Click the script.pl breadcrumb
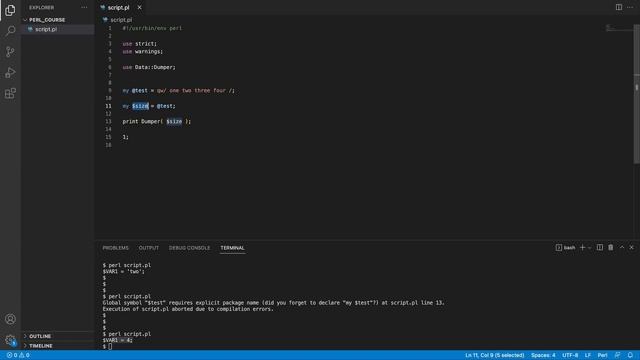 coord(121,20)
